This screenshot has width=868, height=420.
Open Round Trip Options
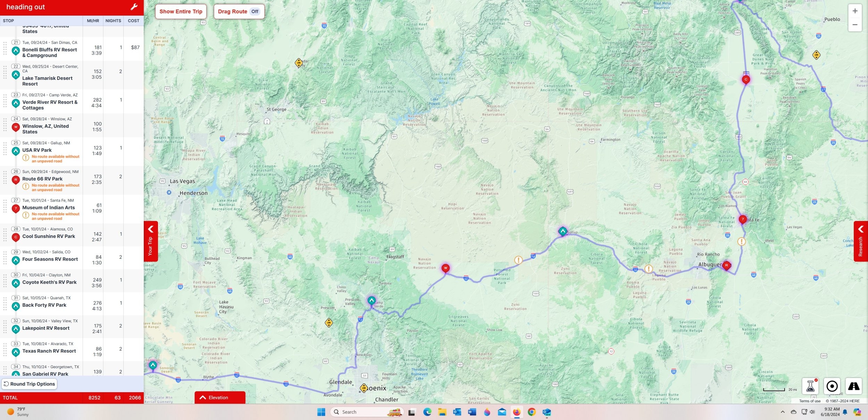coord(29,384)
